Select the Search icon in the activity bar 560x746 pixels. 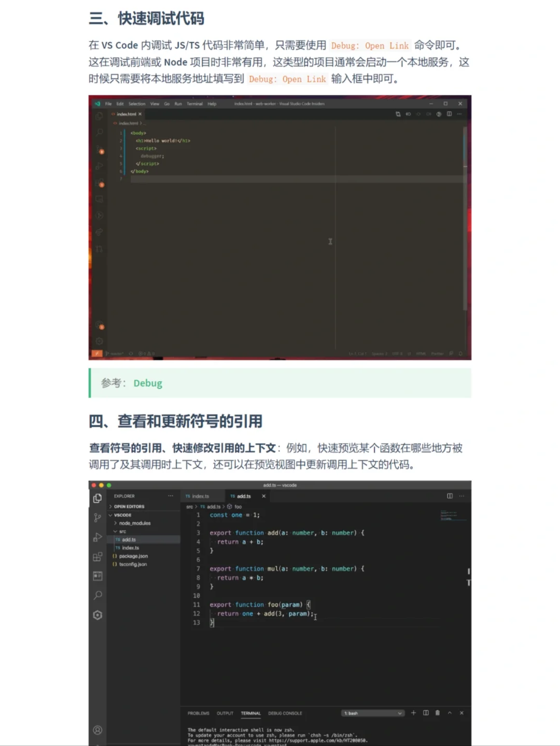point(98,596)
